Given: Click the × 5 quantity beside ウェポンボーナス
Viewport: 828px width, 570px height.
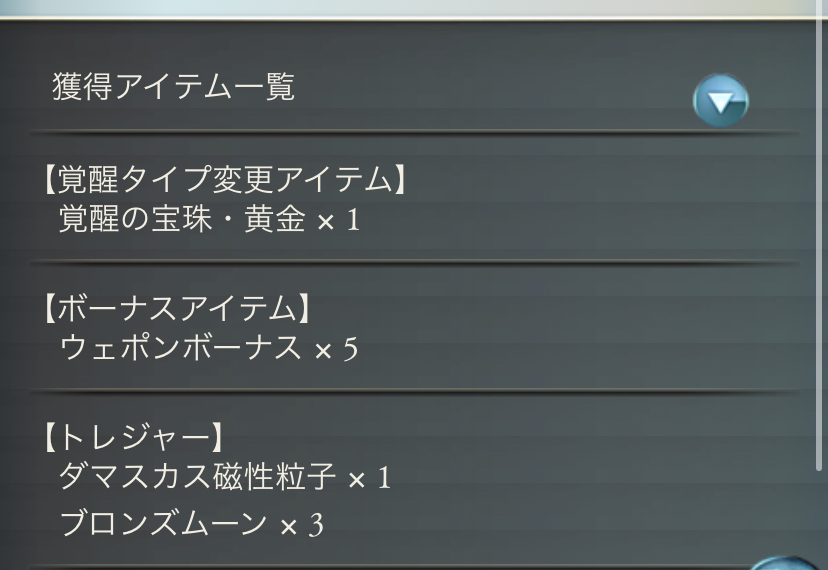Looking at the screenshot, I should [x=335, y=349].
